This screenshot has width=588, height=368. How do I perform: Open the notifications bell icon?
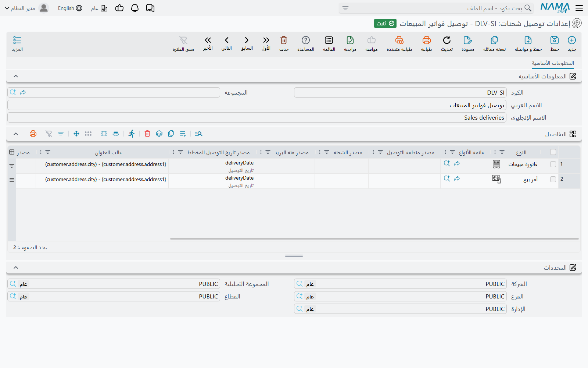(x=135, y=8)
